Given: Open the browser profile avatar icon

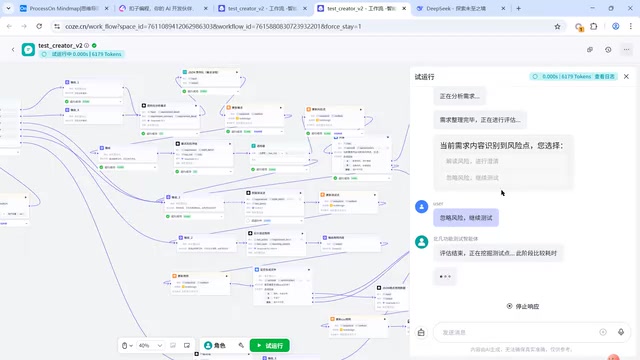Looking at the screenshot, I should click(x=616, y=26).
